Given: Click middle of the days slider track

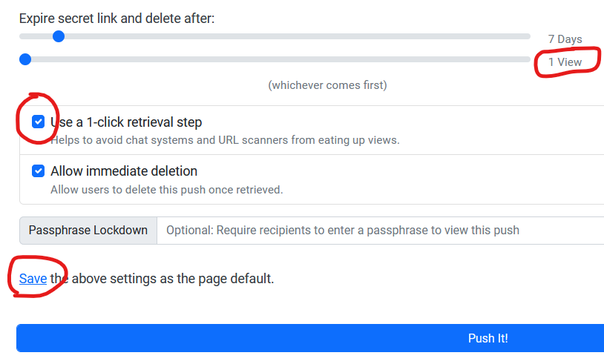Looking at the screenshot, I should click(x=275, y=36).
